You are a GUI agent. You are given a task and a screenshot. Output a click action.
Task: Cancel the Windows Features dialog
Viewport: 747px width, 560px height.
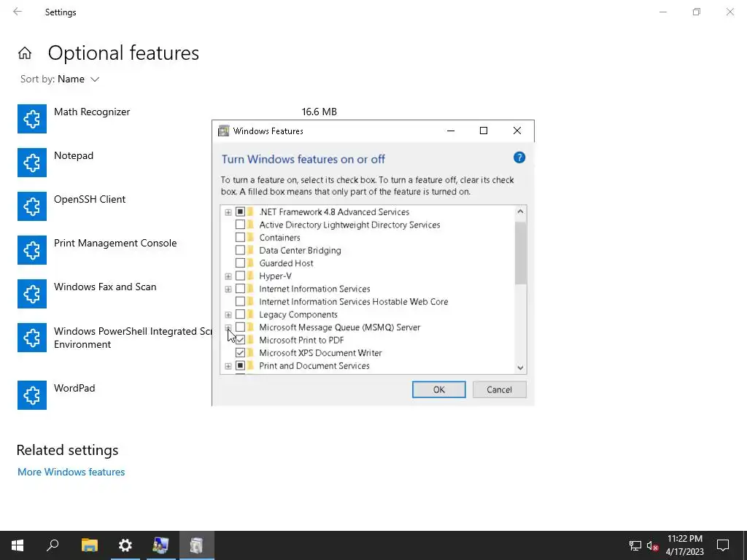point(499,389)
